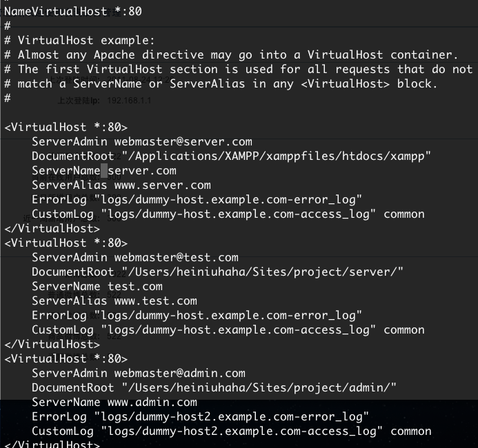Click ServerName test.com value

coord(135,286)
